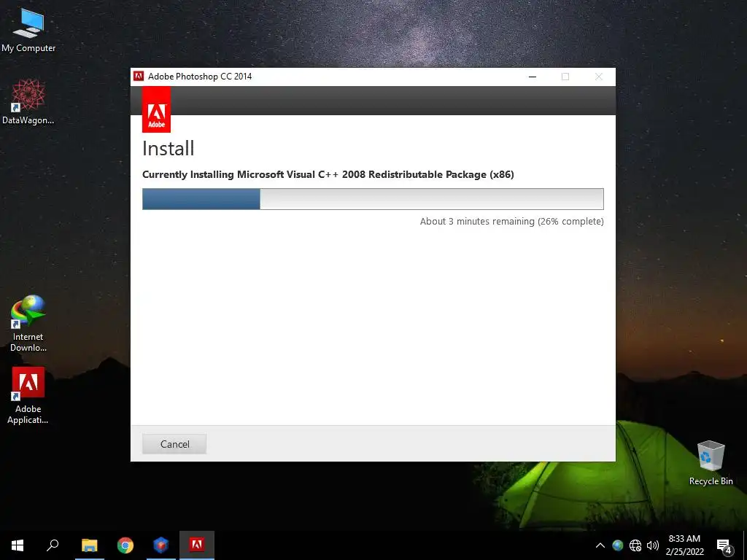747x560 pixels.
Task: Open the network status tray icon
Action: coord(635,545)
